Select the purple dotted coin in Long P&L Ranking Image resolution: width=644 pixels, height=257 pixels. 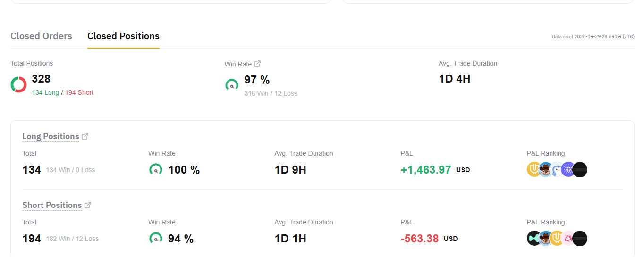point(568,169)
